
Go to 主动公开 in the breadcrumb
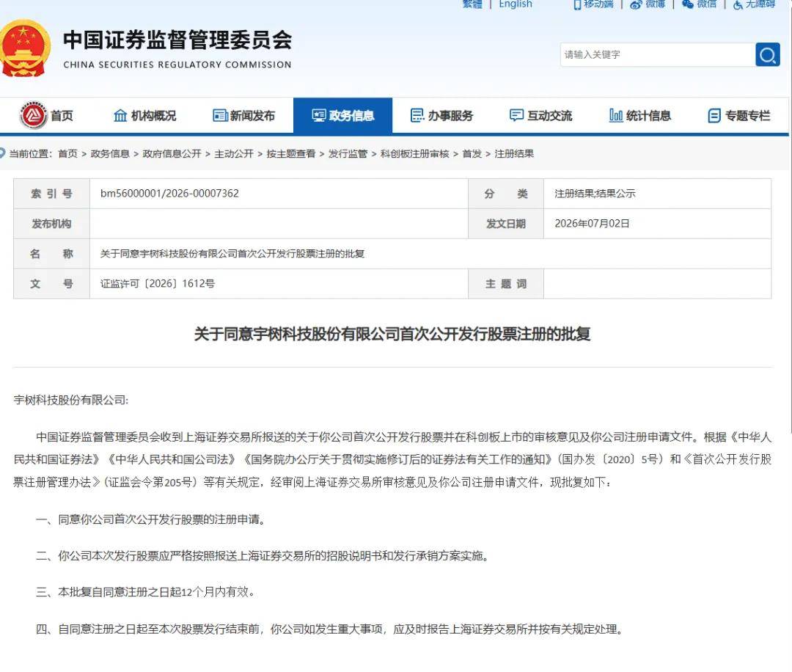point(234,153)
